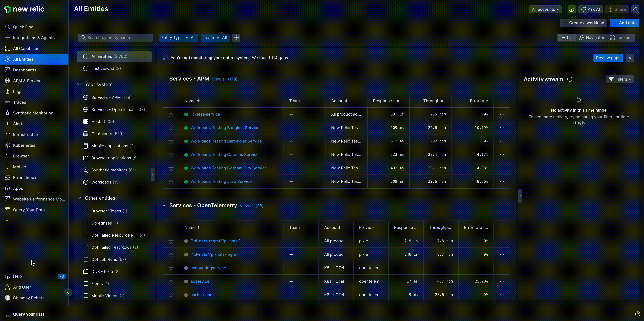This screenshot has width=644, height=321.
Task: Sort the table by Name column
Action: [192, 101]
